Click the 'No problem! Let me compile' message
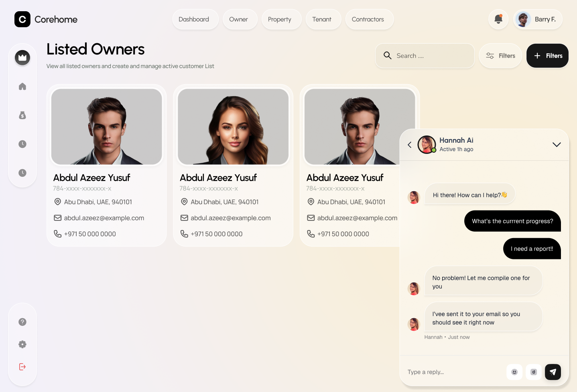This screenshot has height=392, width=577. pyautogui.click(x=484, y=281)
